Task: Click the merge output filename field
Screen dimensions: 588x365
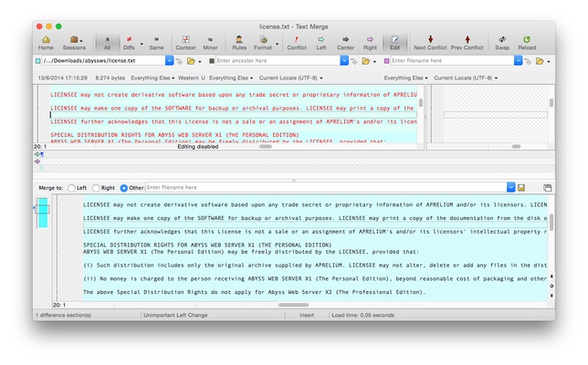Action: click(x=326, y=187)
